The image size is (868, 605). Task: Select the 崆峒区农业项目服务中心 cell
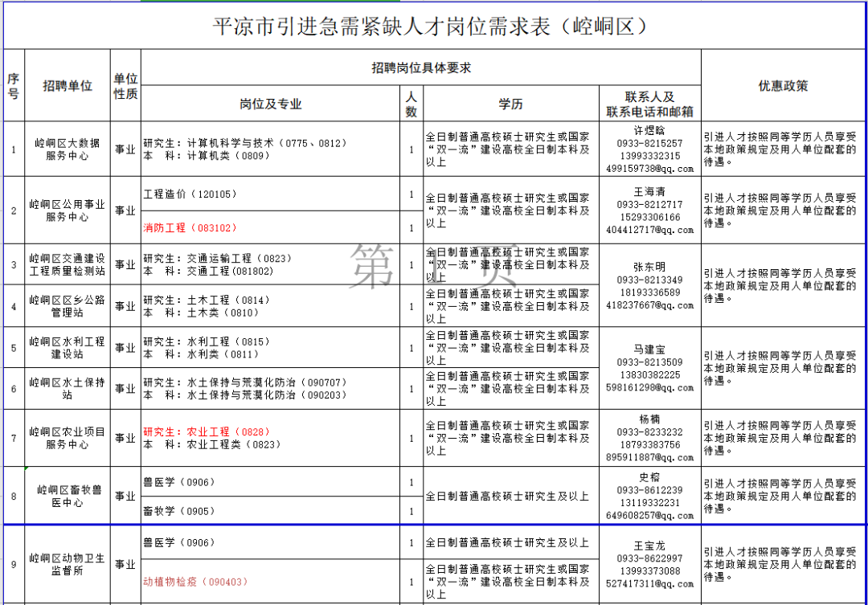(x=68, y=438)
